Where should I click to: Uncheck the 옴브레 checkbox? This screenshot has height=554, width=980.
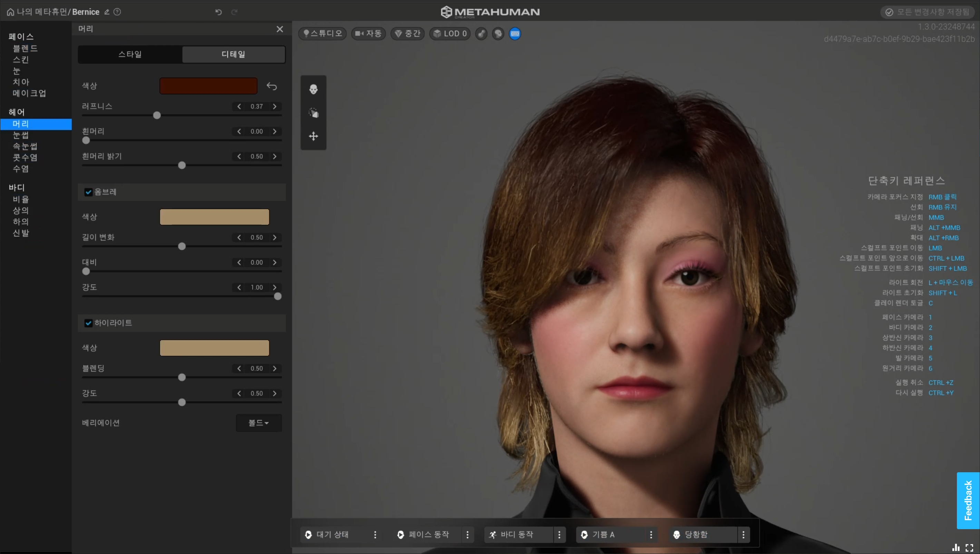click(x=88, y=192)
